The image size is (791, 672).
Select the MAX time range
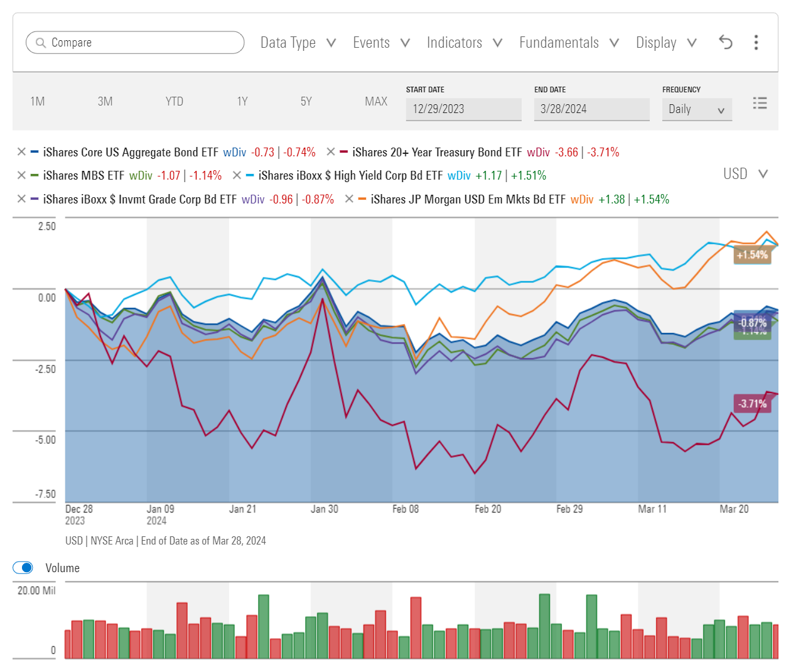(376, 101)
